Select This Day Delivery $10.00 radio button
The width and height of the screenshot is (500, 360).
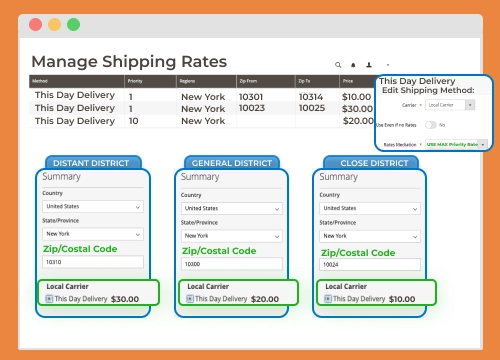tap(328, 299)
